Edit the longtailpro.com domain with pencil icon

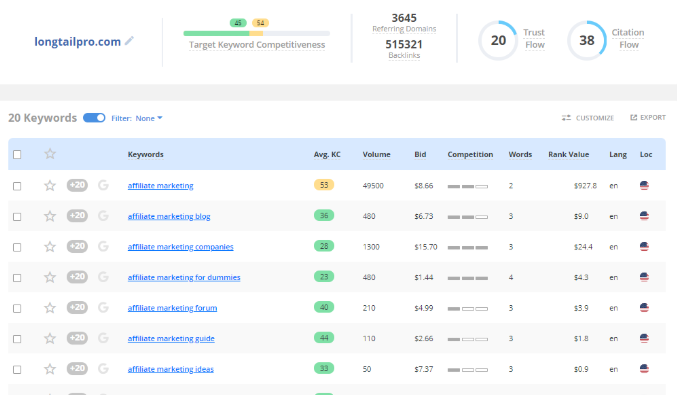tap(129, 41)
